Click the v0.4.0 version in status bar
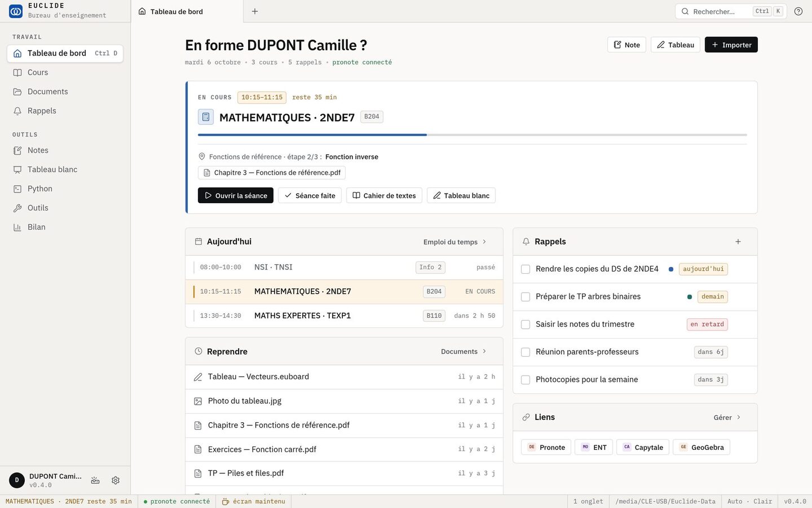 [795, 501]
